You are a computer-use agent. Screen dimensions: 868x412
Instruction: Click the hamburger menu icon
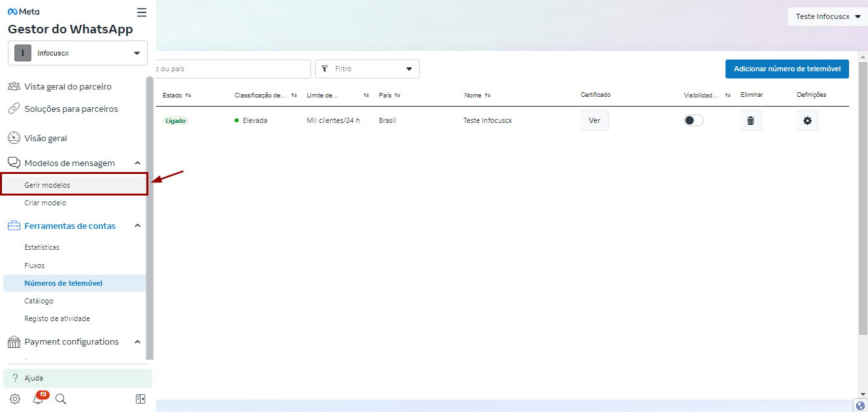(142, 12)
